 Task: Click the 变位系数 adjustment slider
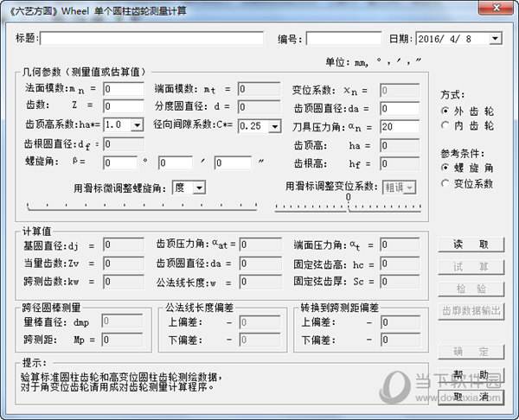(348, 207)
